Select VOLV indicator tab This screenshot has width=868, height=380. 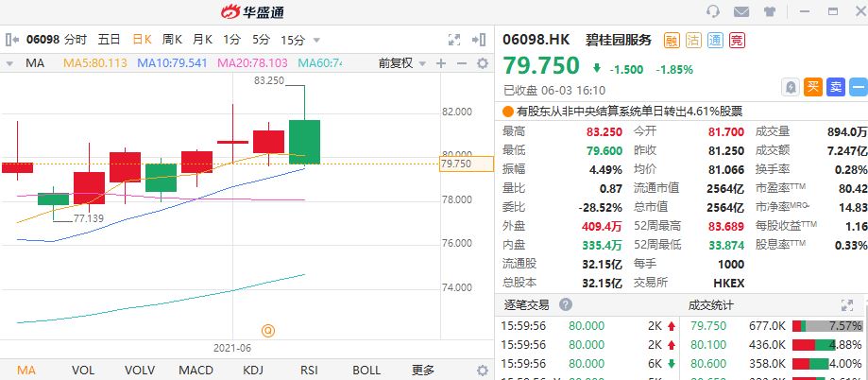point(140,370)
